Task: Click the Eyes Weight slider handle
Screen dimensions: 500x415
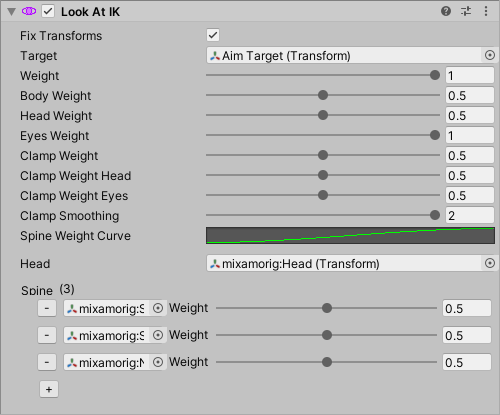Action: (x=435, y=135)
